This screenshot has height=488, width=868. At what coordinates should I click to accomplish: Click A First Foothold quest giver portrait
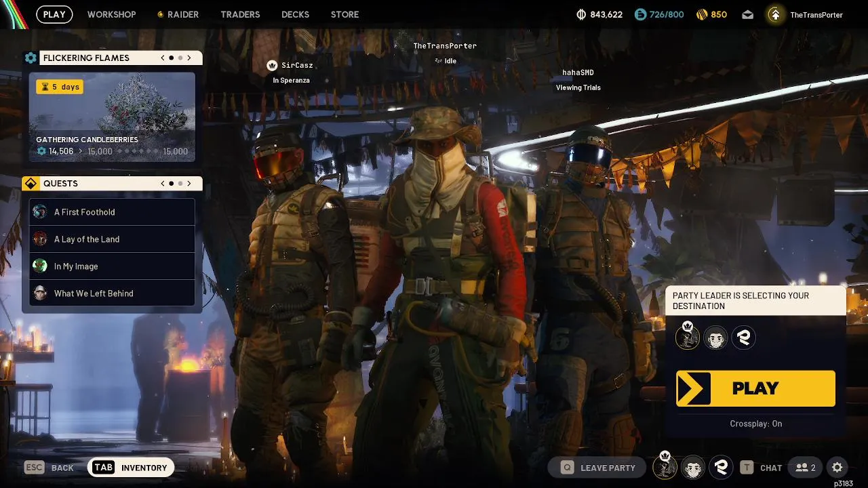(40, 212)
